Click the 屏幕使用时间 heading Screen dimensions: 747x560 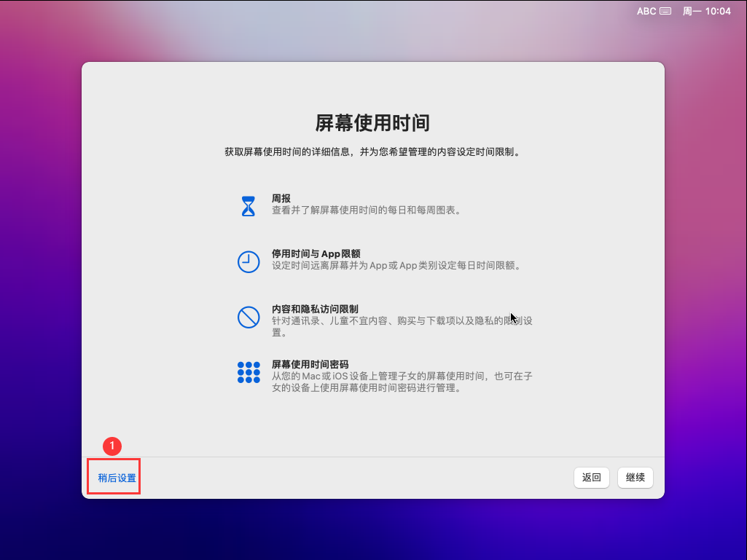tap(372, 123)
